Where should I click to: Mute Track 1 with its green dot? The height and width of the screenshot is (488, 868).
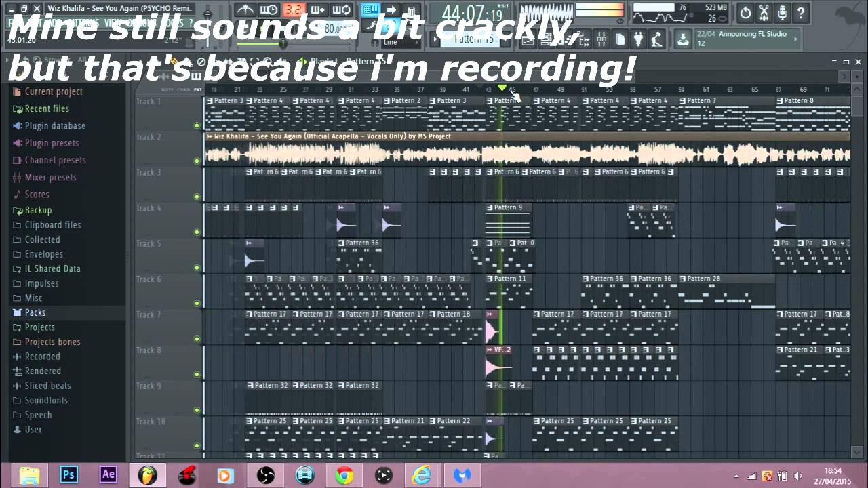click(197, 125)
